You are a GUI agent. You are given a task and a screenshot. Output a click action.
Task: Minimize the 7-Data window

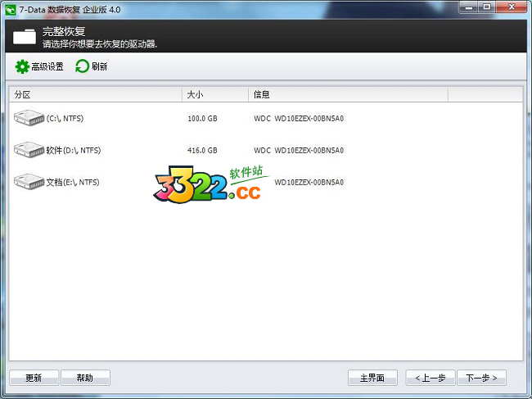(x=469, y=7)
